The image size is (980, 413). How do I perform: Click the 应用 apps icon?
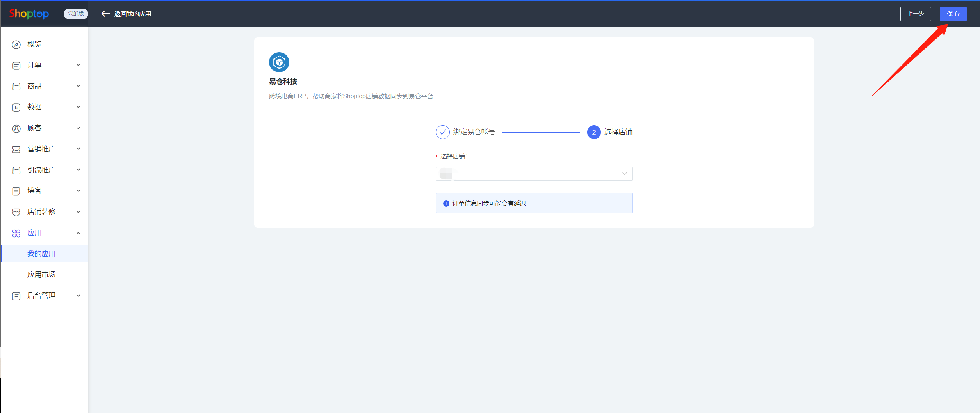tap(16, 233)
